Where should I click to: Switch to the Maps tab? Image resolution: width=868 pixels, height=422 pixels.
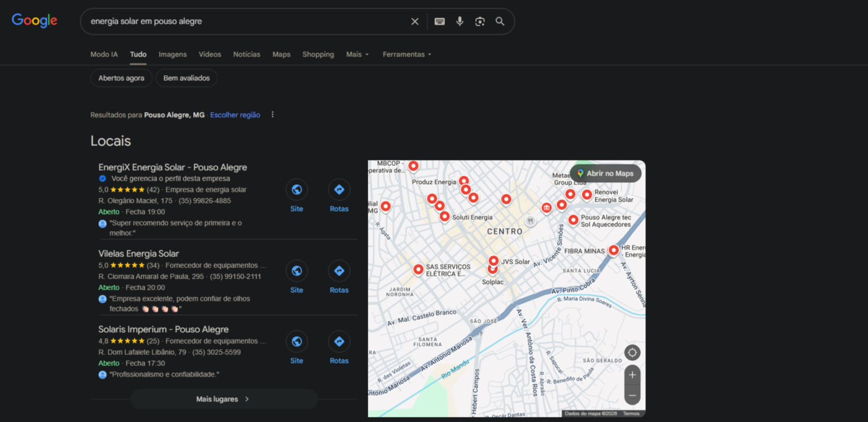[281, 54]
